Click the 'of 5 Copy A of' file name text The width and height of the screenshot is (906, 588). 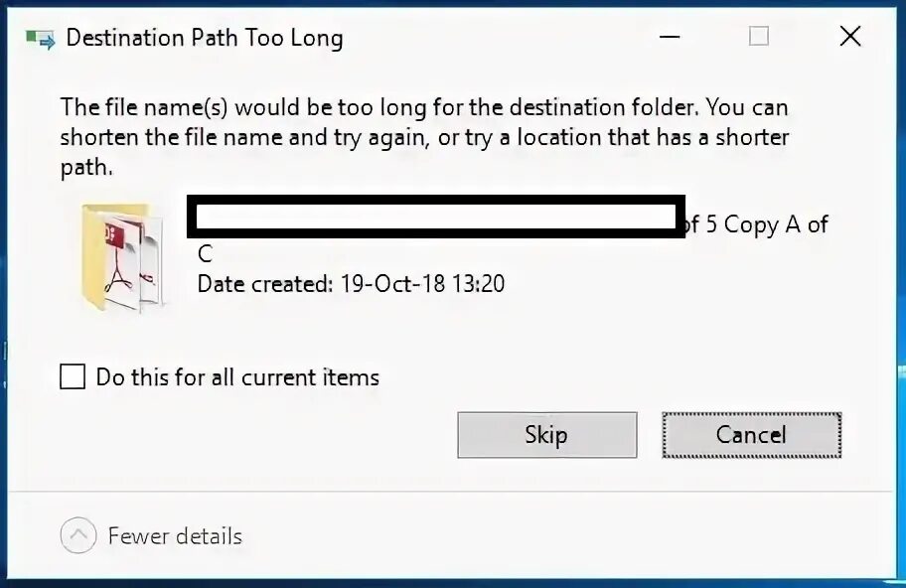pos(756,224)
